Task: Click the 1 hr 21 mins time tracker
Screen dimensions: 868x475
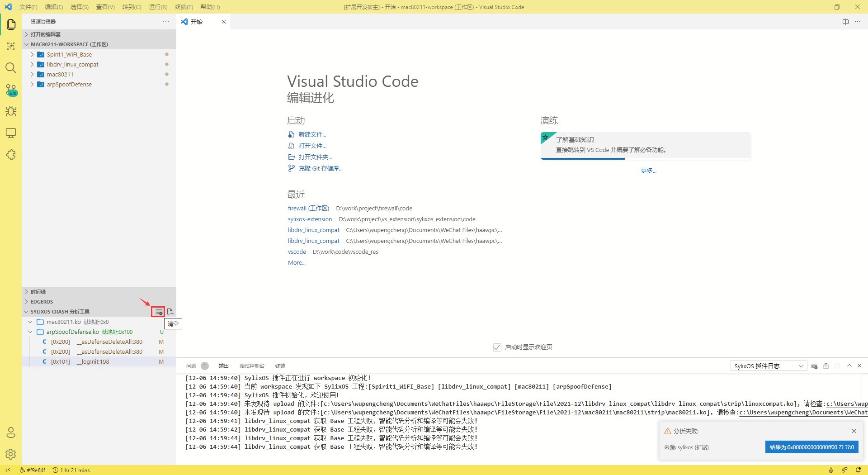Action: coord(71,470)
